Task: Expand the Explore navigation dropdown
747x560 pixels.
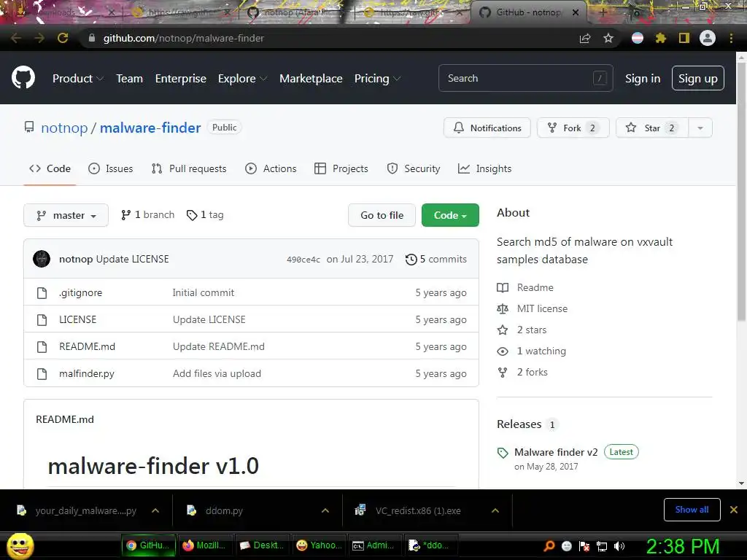Action: (x=242, y=79)
